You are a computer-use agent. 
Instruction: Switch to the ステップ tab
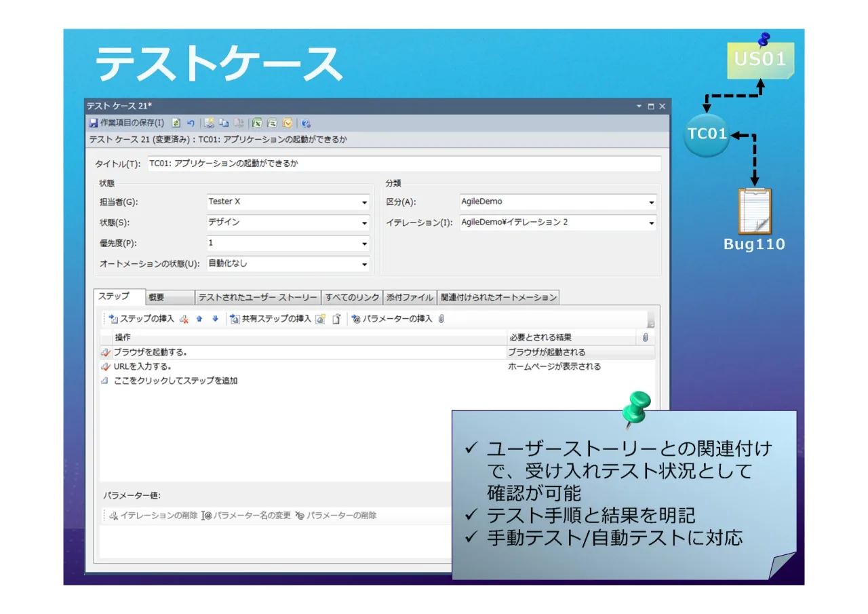119,296
